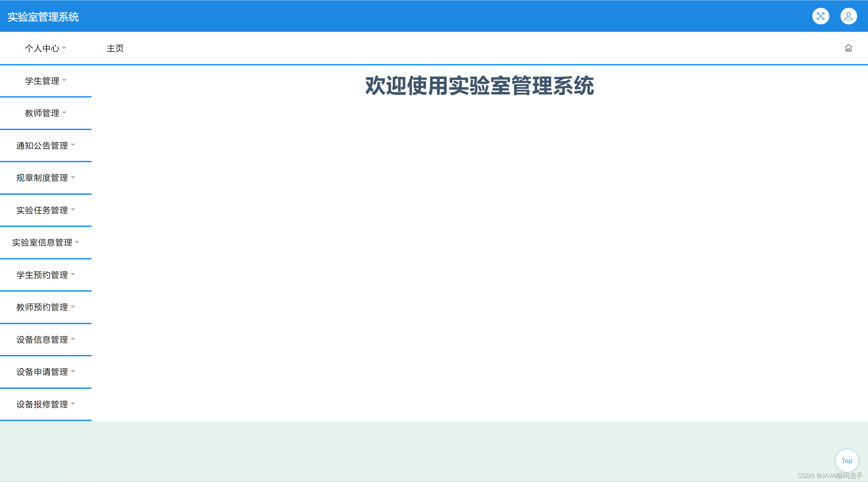Select 主页 main page menu item
This screenshot has height=482, width=868.
[x=116, y=48]
